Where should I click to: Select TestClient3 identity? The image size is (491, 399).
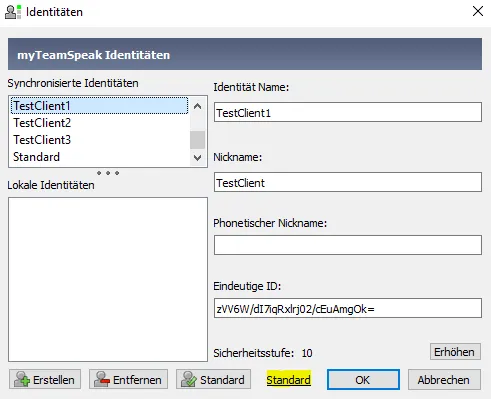point(99,140)
